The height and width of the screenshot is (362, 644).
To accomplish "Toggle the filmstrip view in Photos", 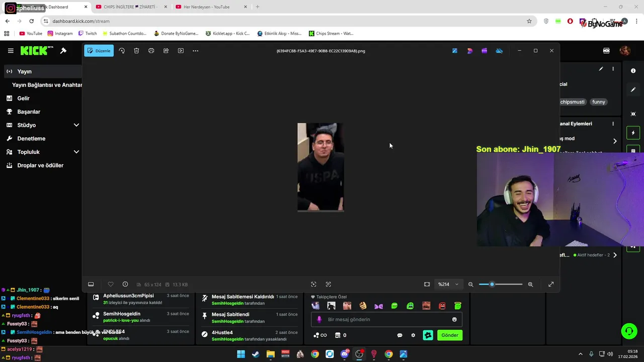I will click(91, 284).
